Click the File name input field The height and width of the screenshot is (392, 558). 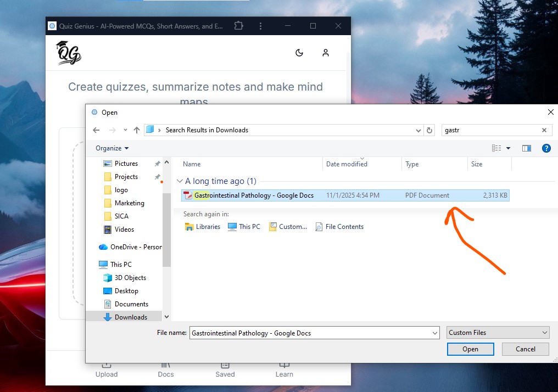point(310,333)
